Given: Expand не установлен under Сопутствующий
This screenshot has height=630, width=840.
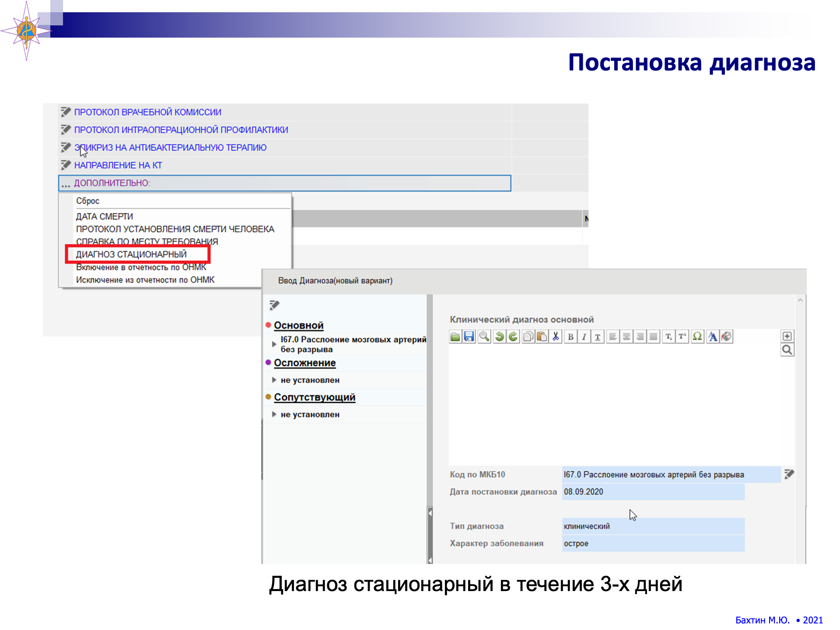Looking at the screenshot, I should (x=274, y=414).
